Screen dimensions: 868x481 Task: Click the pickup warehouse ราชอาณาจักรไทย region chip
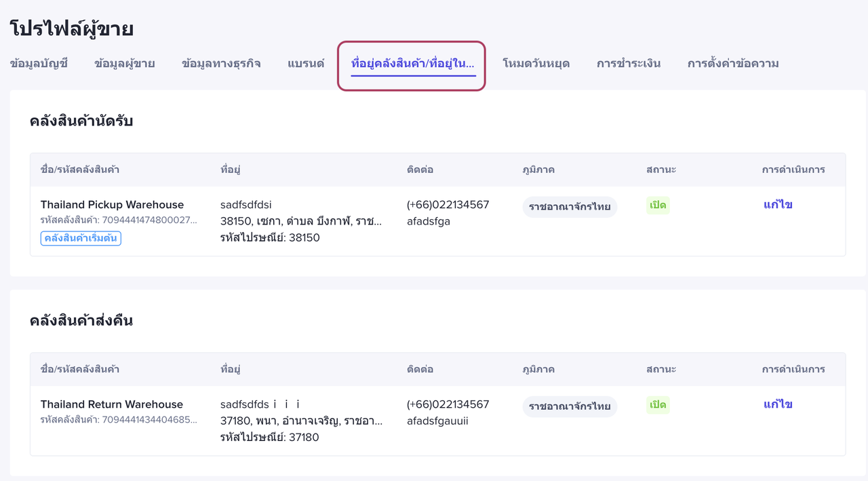570,207
